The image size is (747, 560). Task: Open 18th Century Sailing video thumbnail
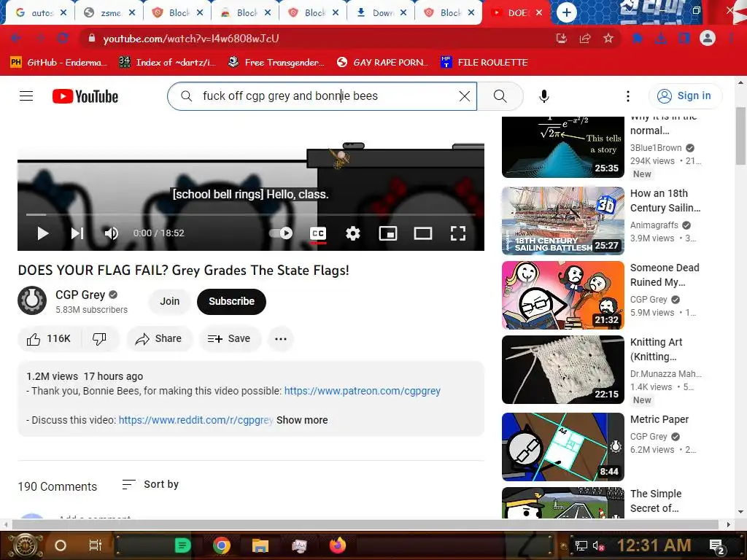pyautogui.click(x=563, y=220)
